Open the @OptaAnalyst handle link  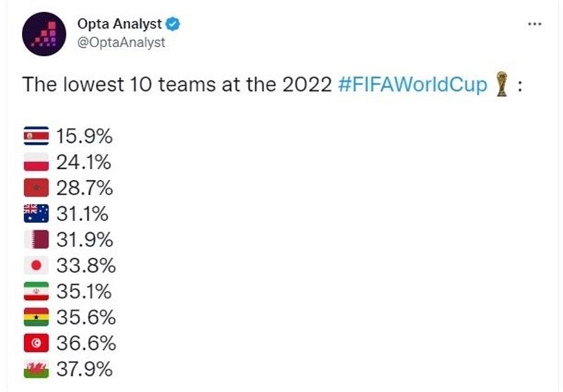[122, 43]
